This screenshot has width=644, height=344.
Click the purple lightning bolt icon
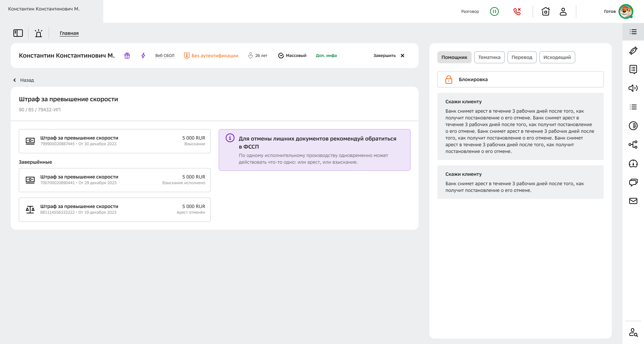coord(143,56)
